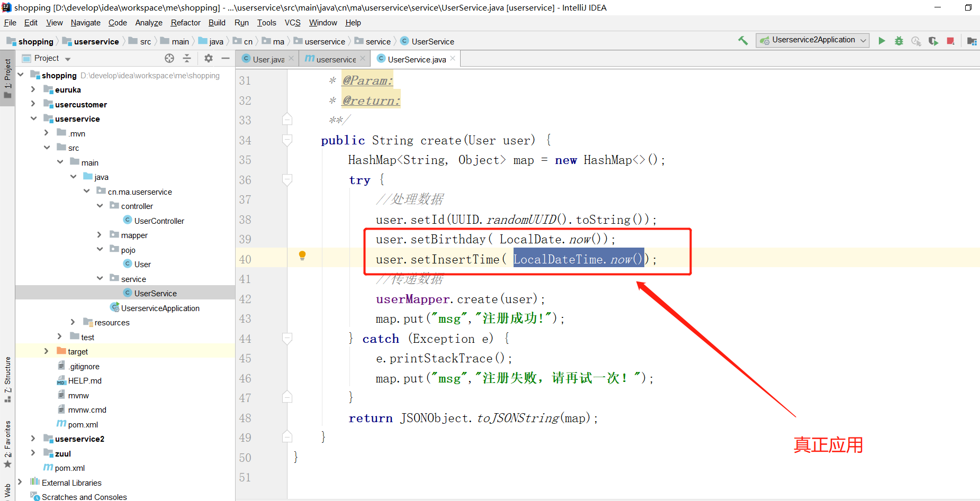The height and width of the screenshot is (501, 980).
Task: Expand the euruka module
Action: pos(33,89)
